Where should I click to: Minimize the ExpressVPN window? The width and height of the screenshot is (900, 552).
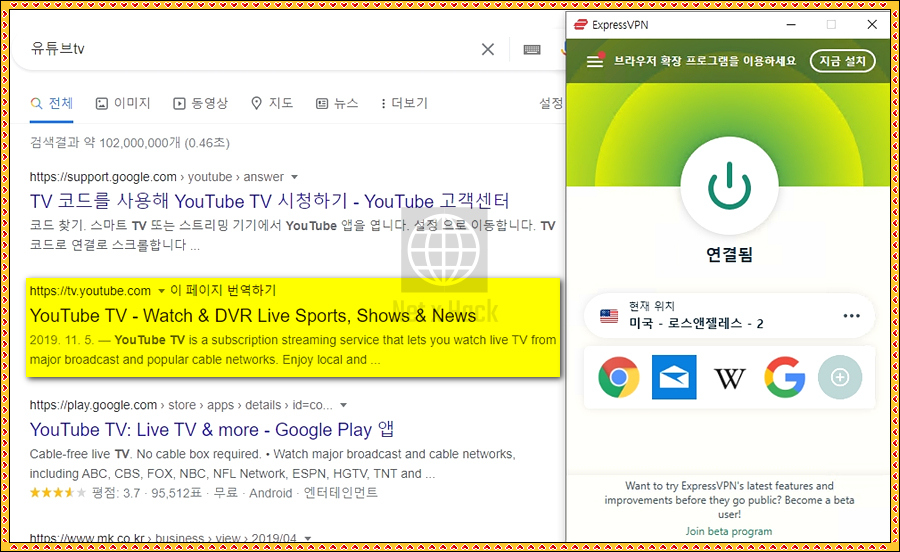coord(791,25)
